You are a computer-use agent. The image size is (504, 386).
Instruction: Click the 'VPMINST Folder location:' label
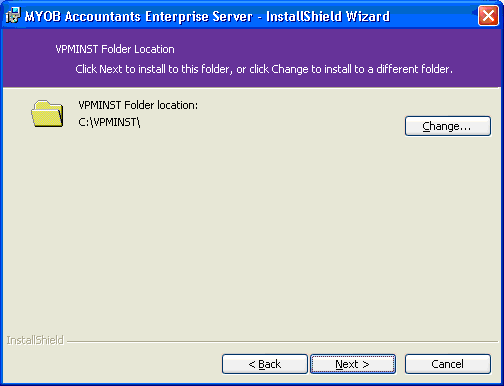138,105
